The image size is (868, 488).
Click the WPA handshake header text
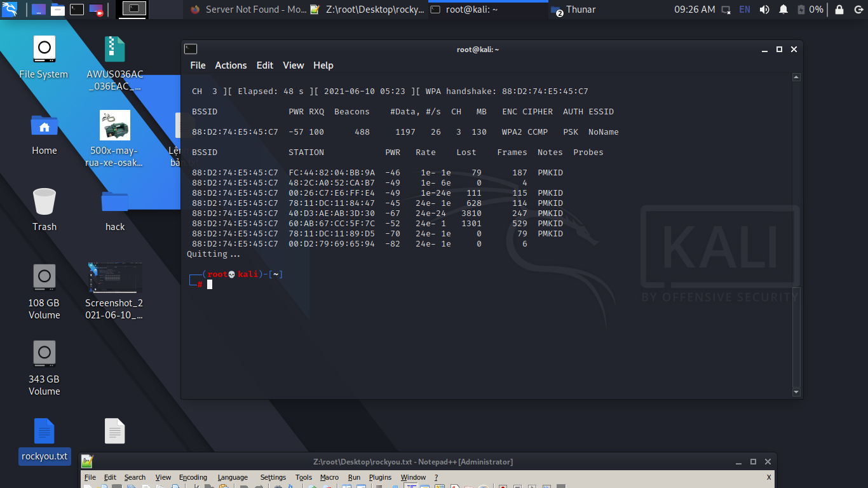507,91
